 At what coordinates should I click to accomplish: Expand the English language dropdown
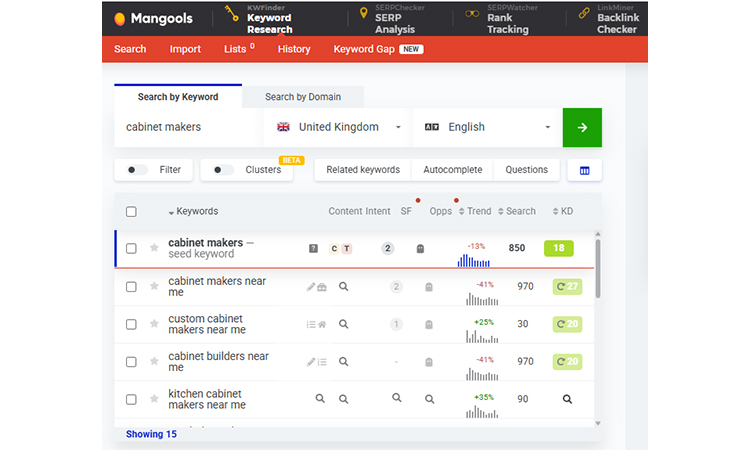[487, 127]
